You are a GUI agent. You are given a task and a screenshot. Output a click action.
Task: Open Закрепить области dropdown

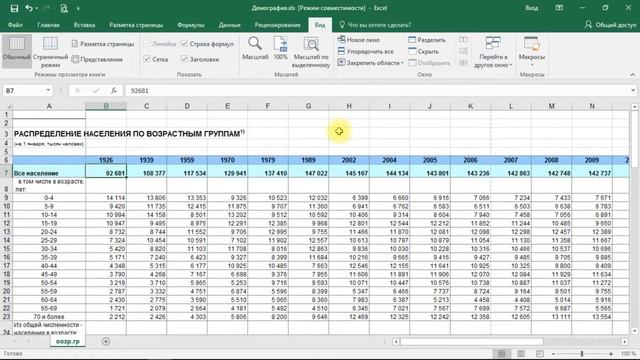coord(371,63)
